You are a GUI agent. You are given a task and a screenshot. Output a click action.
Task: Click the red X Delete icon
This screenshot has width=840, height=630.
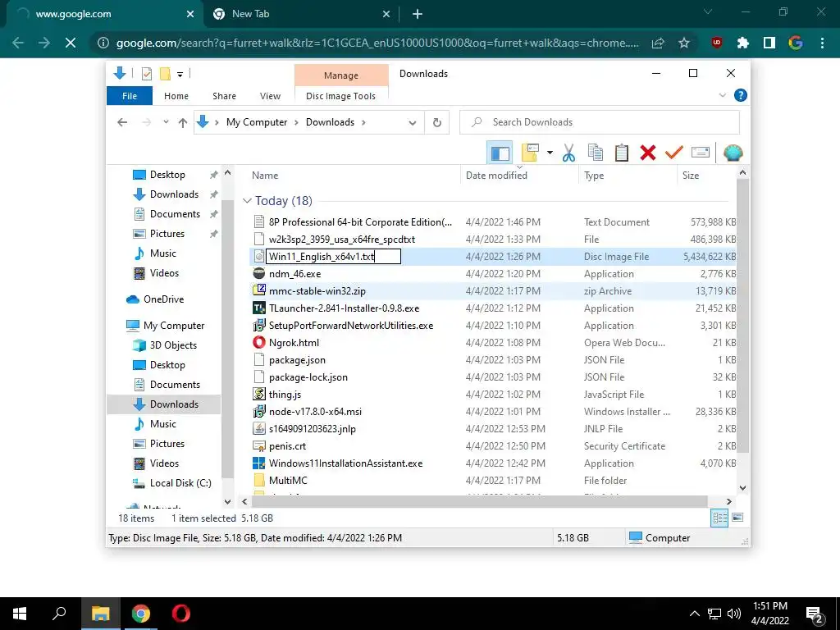648,153
